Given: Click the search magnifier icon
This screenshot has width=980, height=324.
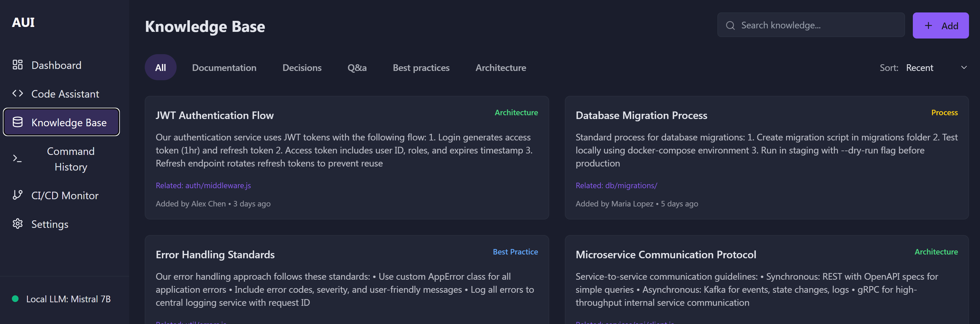Looking at the screenshot, I should click(730, 25).
